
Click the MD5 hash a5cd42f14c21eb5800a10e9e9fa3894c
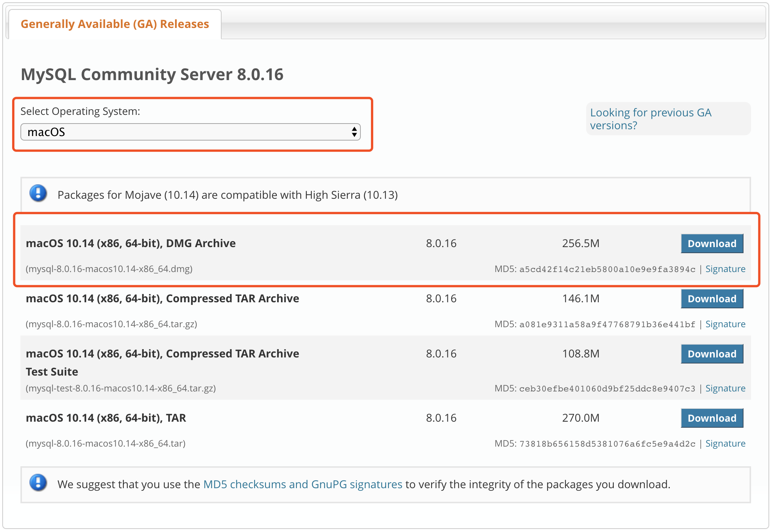pos(607,269)
